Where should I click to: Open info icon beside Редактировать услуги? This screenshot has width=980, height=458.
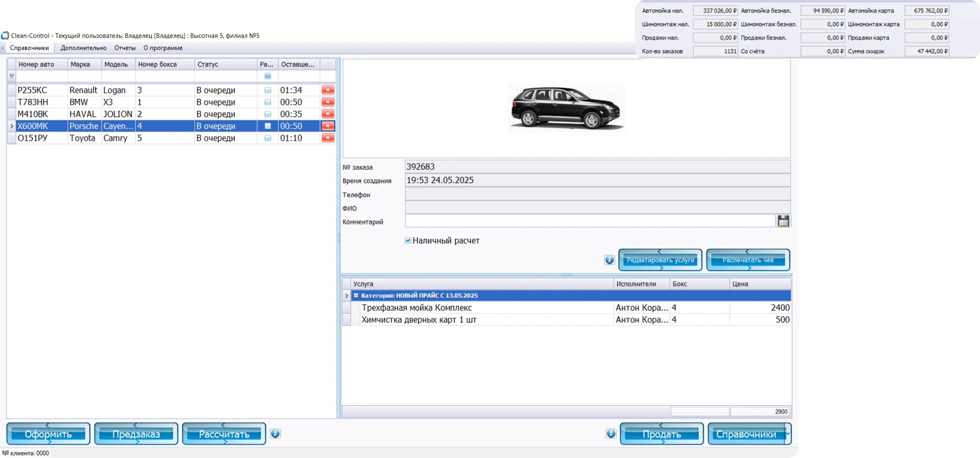(x=609, y=260)
